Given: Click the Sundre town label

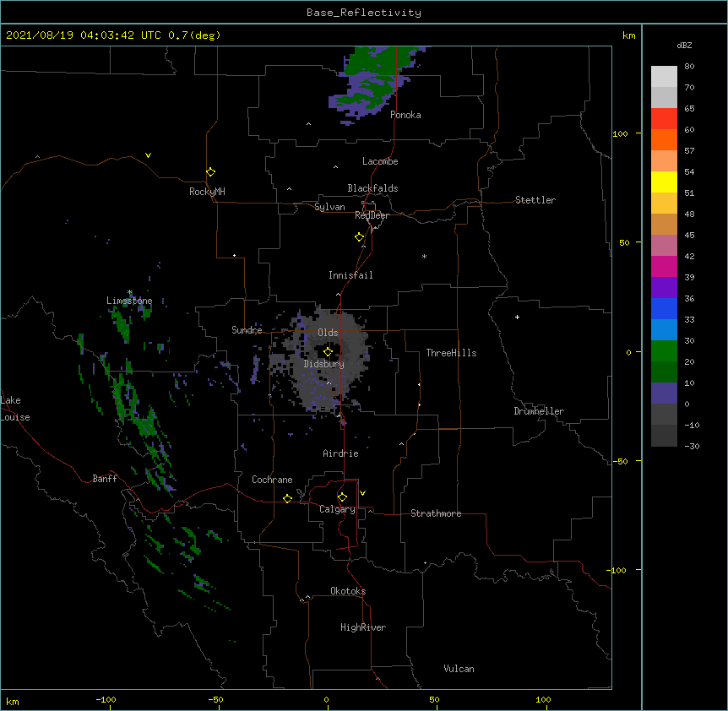Looking at the screenshot, I should [247, 330].
